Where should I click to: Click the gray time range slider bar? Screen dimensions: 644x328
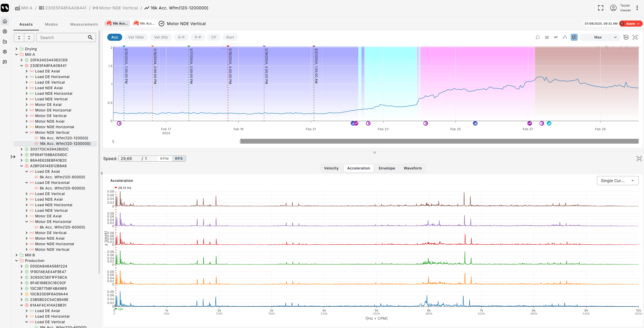point(439,141)
